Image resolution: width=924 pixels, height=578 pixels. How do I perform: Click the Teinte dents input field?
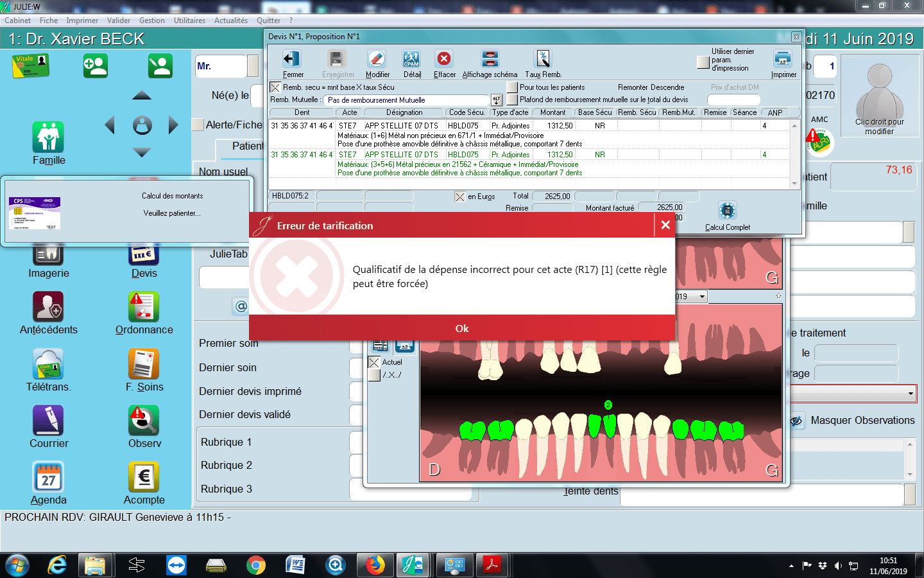pyautogui.click(x=761, y=495)
